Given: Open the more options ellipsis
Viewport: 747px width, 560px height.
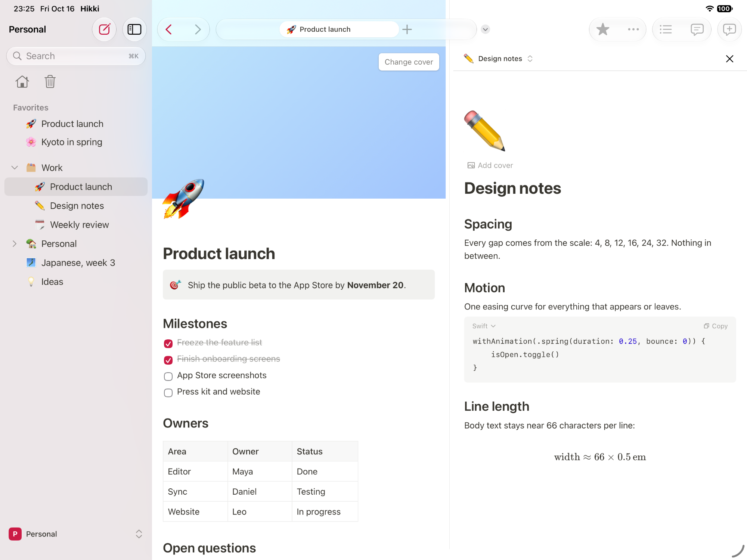Looking at the screenshot, I should (633, 29).
